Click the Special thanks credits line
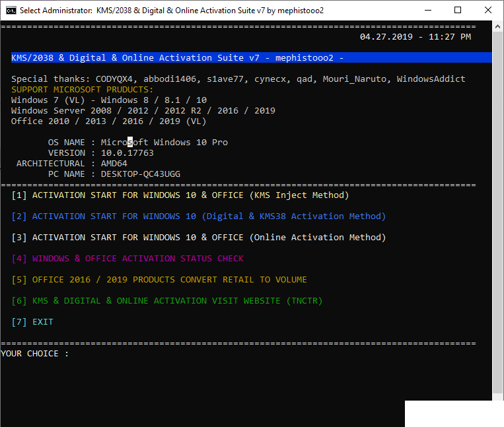This screenshot has height=427, width=504. tap(238, 79)
